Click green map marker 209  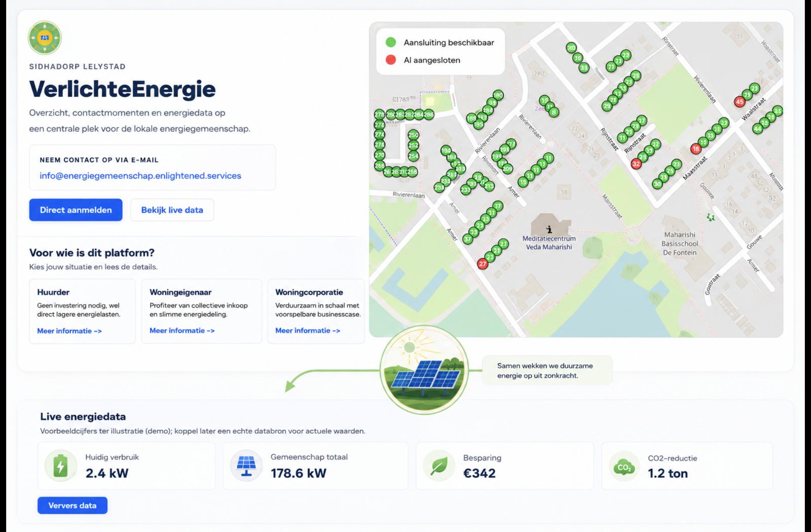click(x=507, y=169)
